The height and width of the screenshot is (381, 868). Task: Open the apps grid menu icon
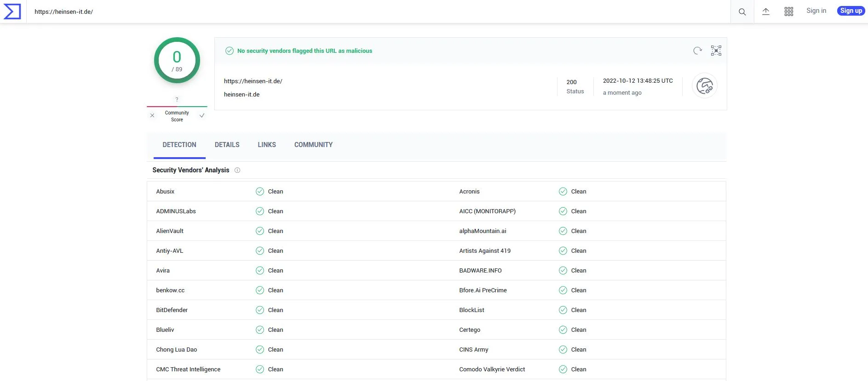point(789,12)
